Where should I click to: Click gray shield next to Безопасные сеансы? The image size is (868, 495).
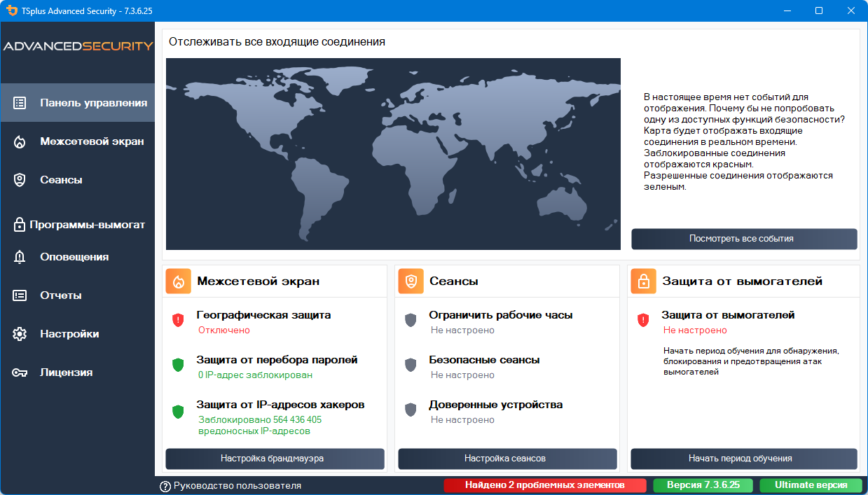coord(411,365)
